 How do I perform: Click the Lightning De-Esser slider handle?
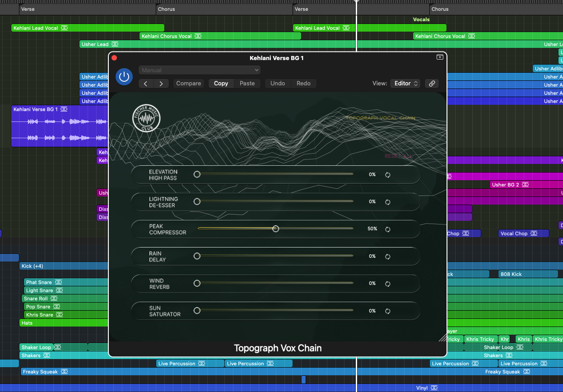tap(197, 201)
